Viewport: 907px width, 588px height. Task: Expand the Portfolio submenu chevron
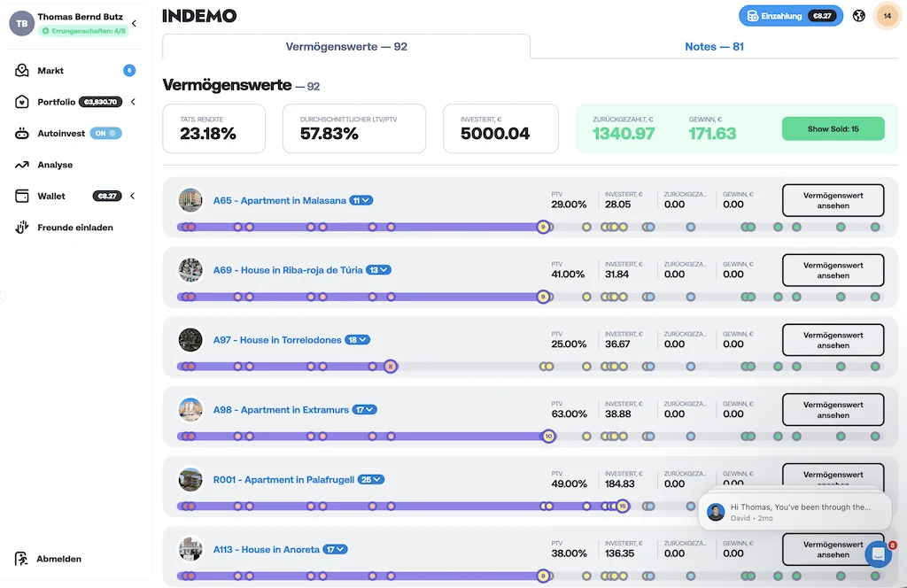click(x=133, y=102)
